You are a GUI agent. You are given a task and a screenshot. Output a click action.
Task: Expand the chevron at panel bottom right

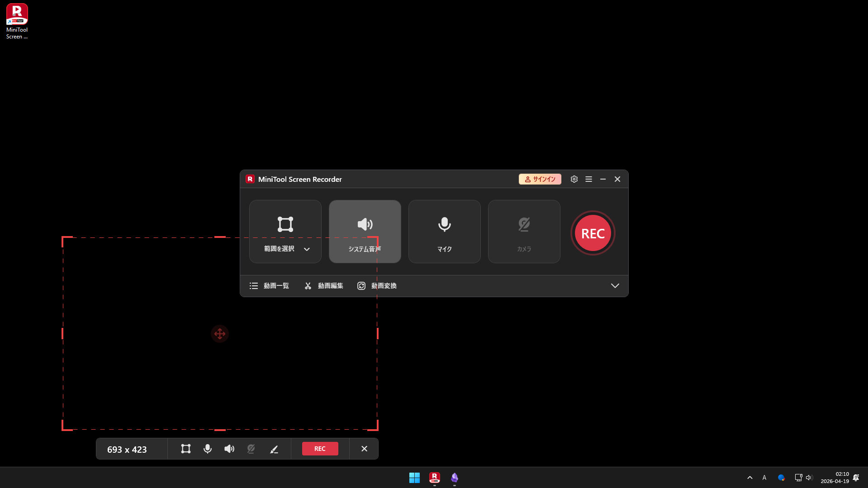(615, 286)
